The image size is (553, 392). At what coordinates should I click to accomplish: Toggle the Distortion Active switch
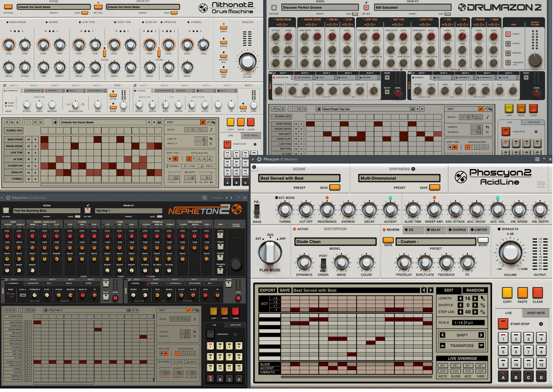click(x=294, y=229)
